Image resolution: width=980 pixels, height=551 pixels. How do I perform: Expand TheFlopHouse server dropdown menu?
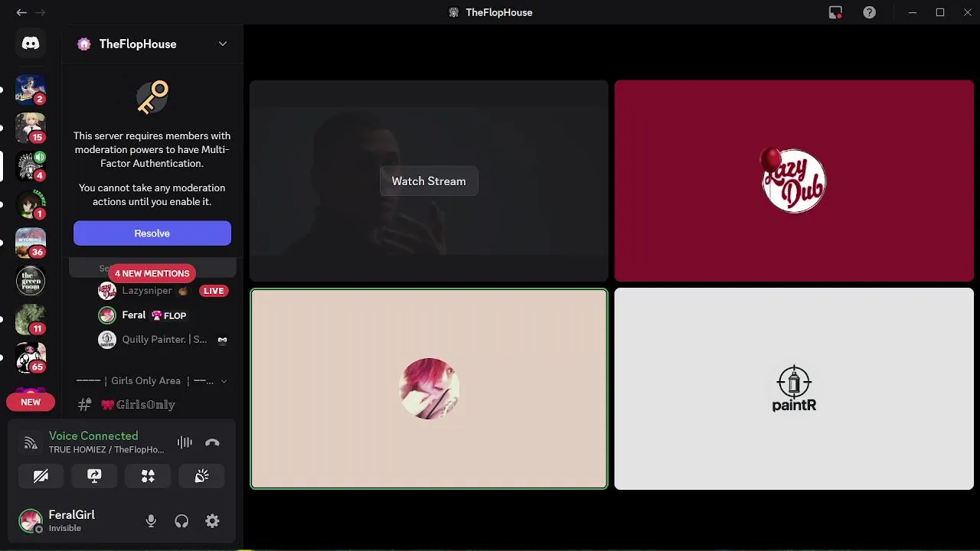tap(223, 44)
